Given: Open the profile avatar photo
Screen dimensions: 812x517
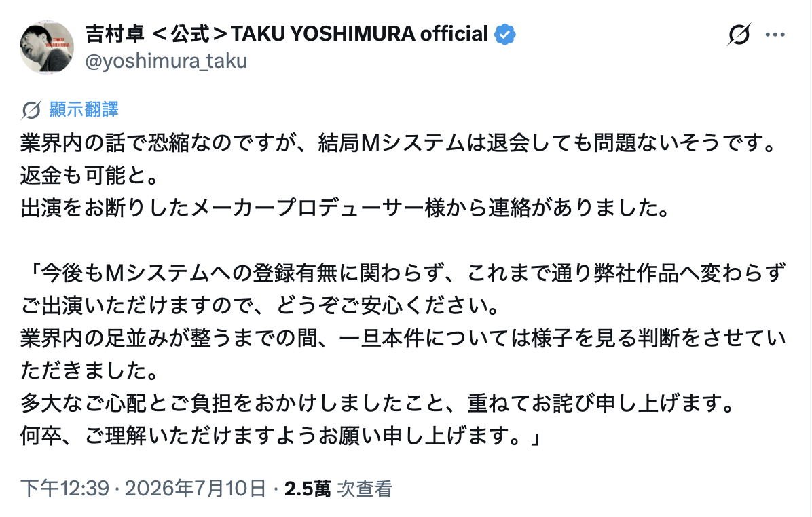Looking at the screenshot, I should click(47, 47).
